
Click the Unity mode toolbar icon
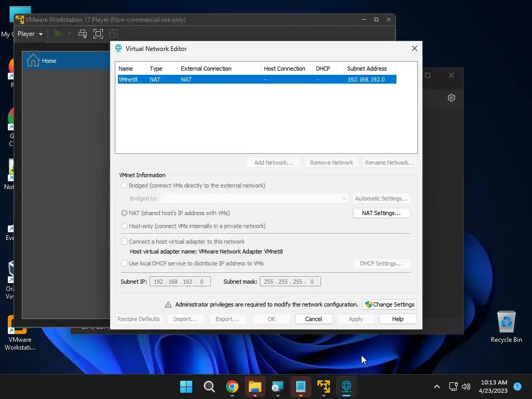pos(114,34)
